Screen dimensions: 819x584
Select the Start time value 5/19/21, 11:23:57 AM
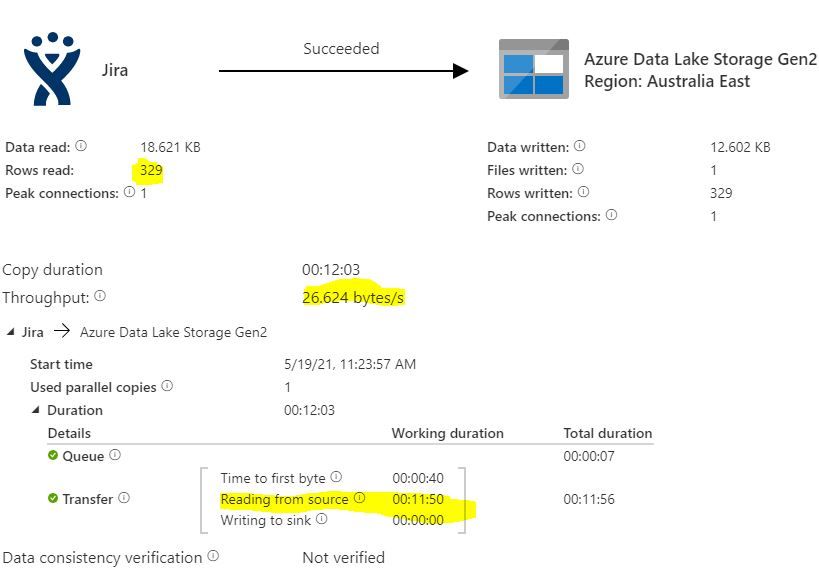point(350,364)
